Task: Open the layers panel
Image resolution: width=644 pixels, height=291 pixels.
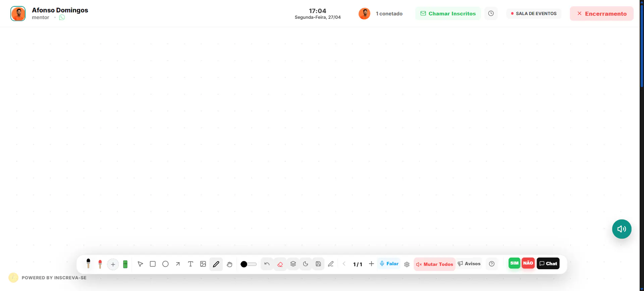Action: click(293, 264)
